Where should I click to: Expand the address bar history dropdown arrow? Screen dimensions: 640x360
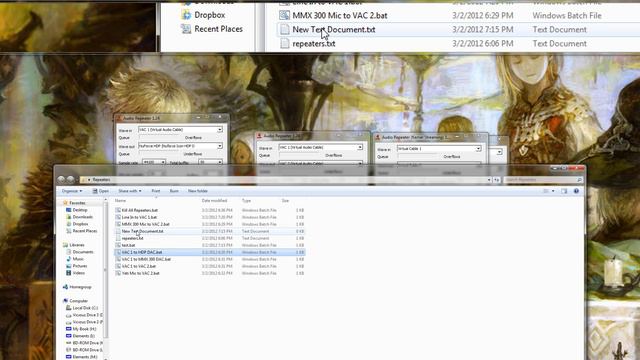[x=489, y=180]
